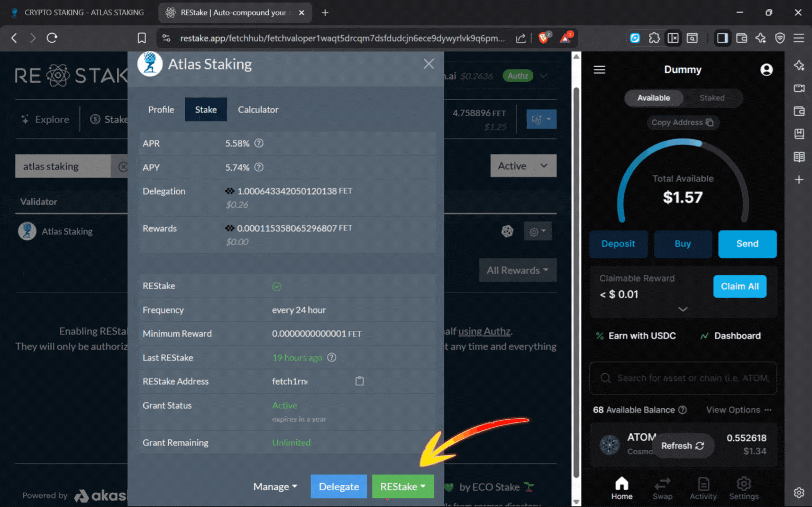This screenshot has height=507, width=812.
Task: Claim All rewards in the wallet
Action: (x=740, y=286)
